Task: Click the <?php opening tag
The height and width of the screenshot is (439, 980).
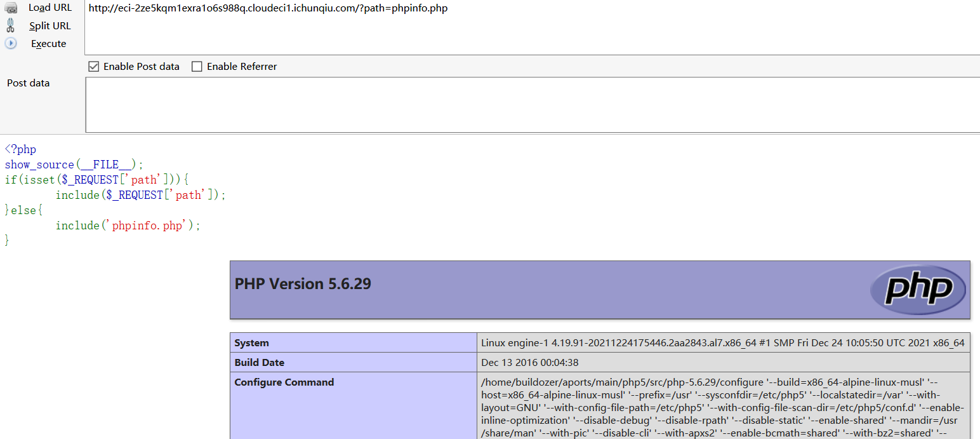Action: click(20, 149)
